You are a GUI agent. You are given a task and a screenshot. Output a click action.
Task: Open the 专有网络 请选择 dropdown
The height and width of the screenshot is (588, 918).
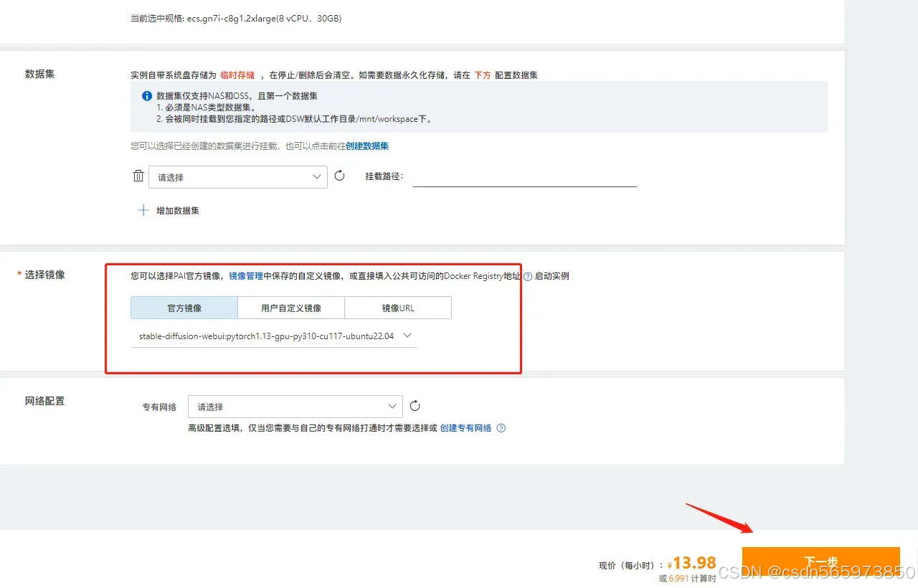point(295,406)
